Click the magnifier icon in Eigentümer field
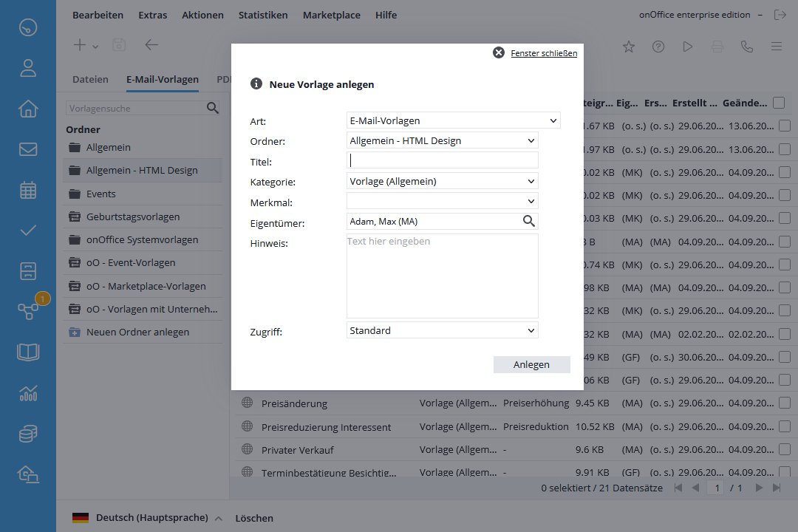This screenshot has width=798, height=532. pyautogui.click(x=529, y=221)
